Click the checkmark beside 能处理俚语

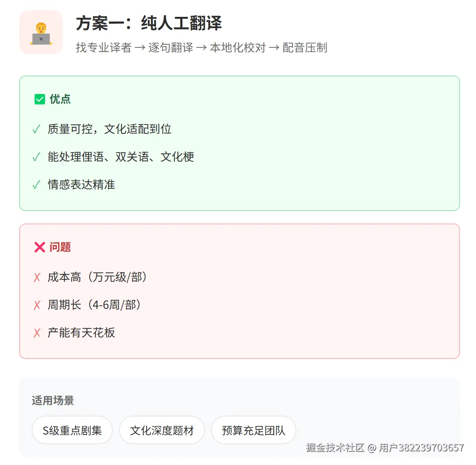pos(36,157)
